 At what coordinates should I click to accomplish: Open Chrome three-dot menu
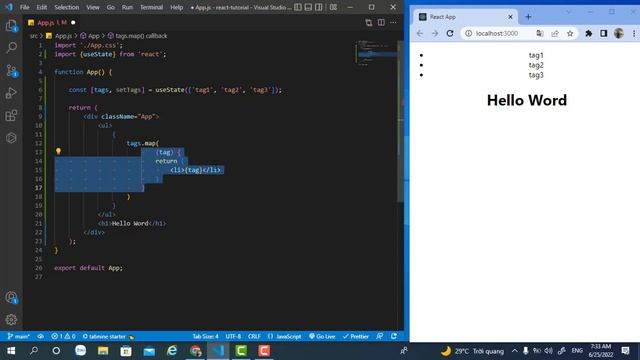pyautogui.click(x=634, y=33)
